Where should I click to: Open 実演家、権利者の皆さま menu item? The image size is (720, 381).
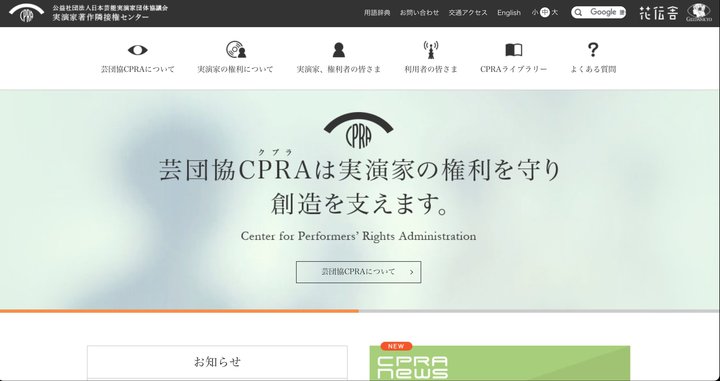click(x=338, y=69)
